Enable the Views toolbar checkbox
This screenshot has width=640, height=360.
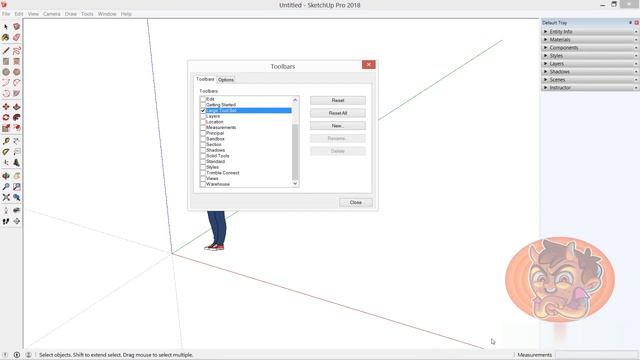[x=203, y=179]
